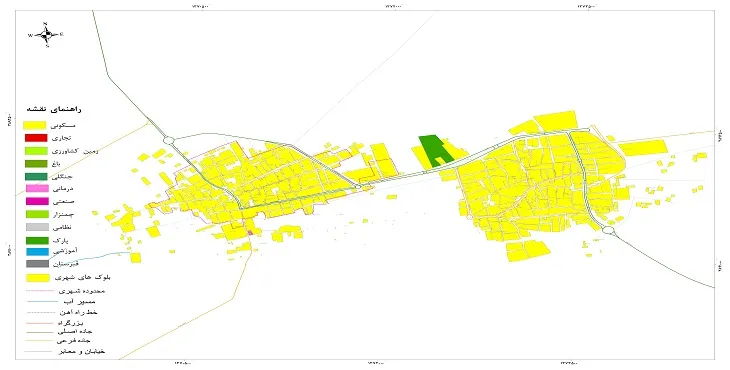Screen dimensions: 730x370
Task: Select the magenta صنعتی industrial legend swatch
Action: click(x=37, y=202)
